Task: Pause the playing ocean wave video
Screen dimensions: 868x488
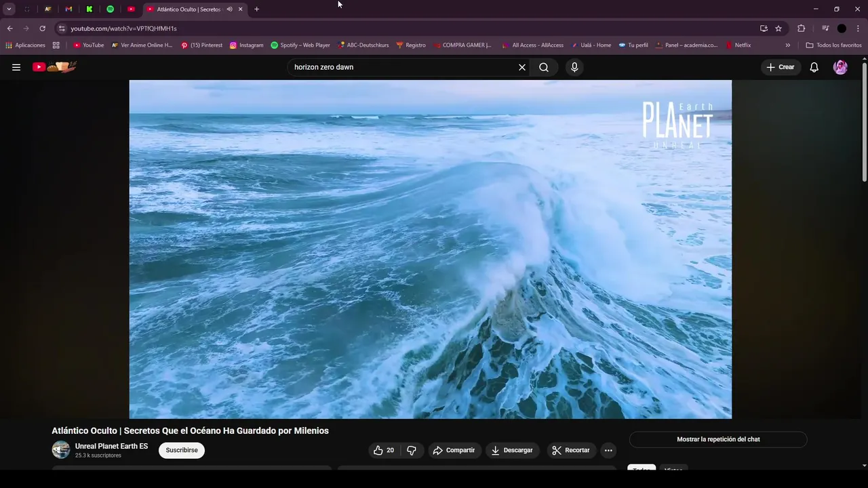Action: point(431,249)
